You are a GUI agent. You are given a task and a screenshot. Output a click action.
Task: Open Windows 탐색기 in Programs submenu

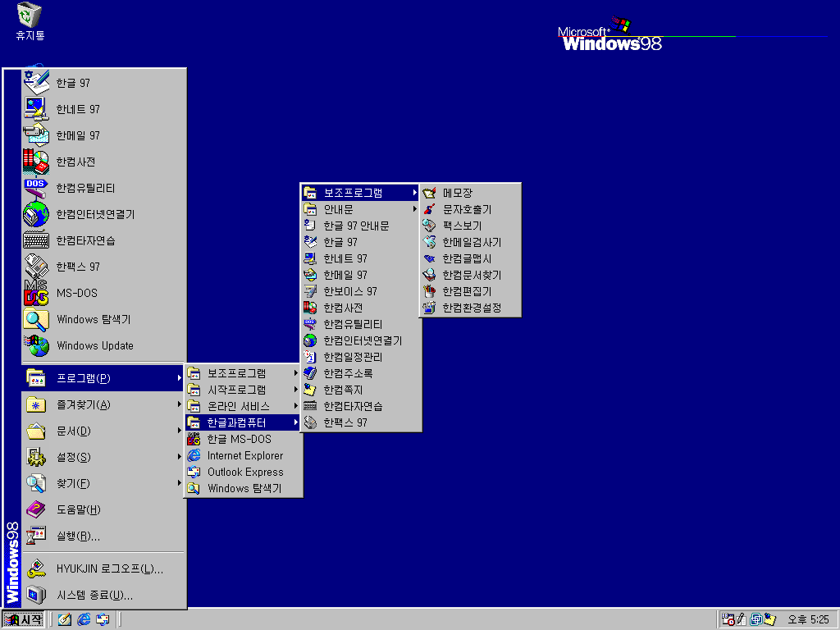[243, 488]
